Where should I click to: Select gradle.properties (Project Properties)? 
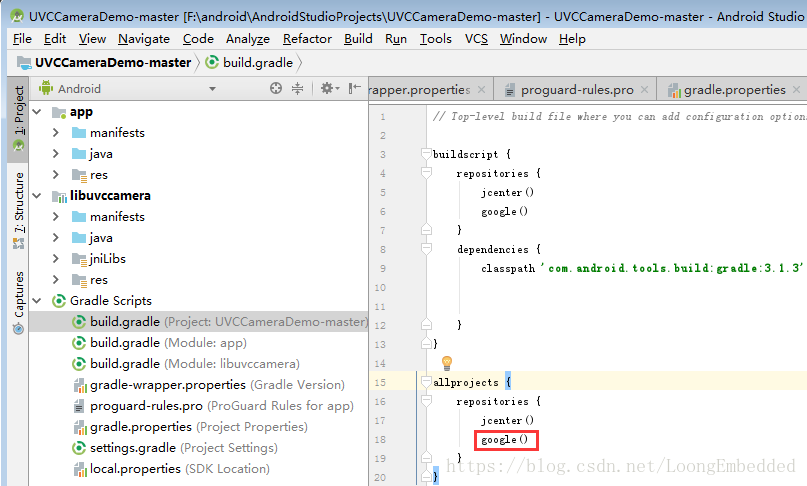[199, 427]
